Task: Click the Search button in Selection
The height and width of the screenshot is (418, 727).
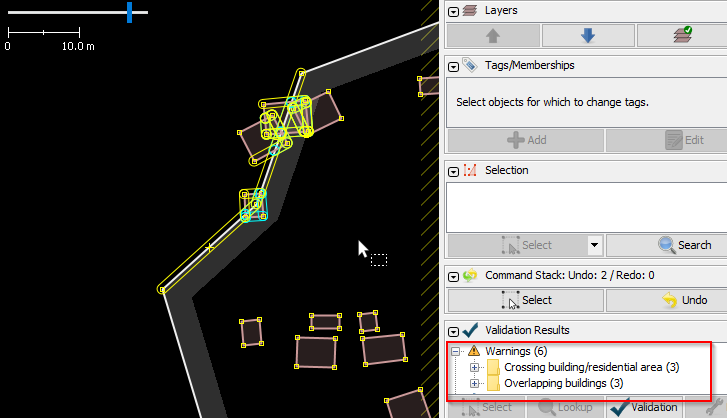Action: pyautogui.click(x=665, y=245)
